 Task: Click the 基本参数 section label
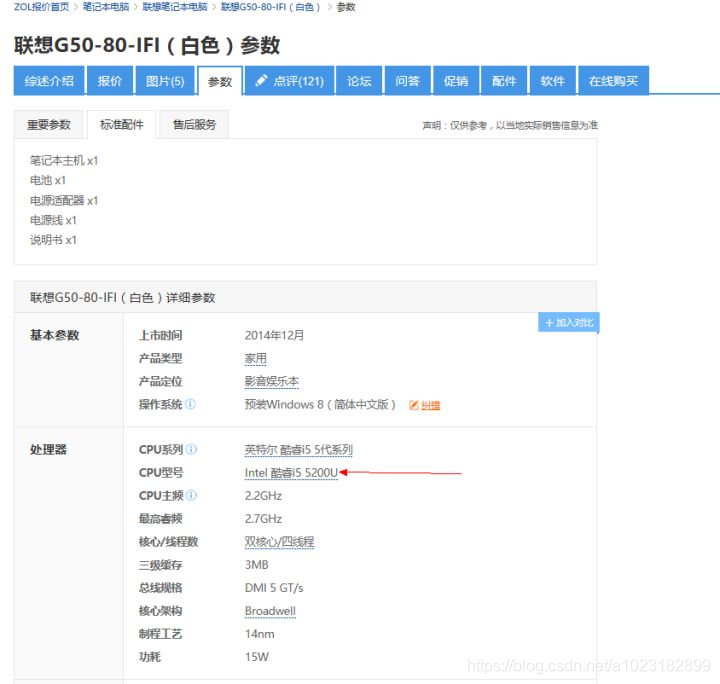[55, 335]
